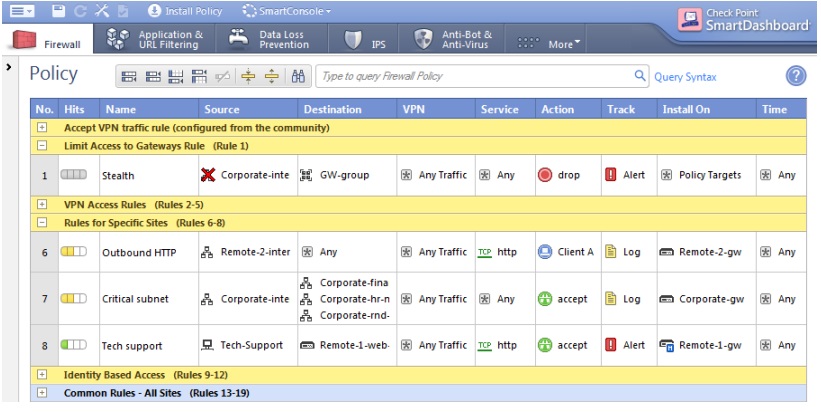Image resolution: width=821 pixels, height=413 pixels.
Task: Collapse Limit Access to Gateways Rule section
Action: [42, 146]
